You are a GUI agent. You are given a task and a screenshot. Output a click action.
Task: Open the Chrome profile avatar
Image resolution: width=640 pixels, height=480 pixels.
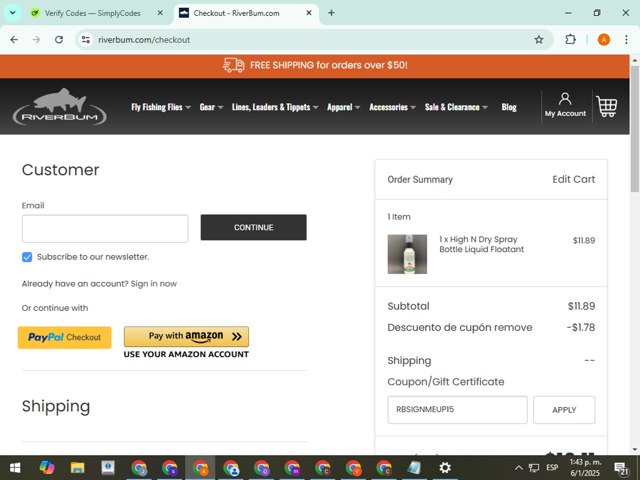point(604,40)
